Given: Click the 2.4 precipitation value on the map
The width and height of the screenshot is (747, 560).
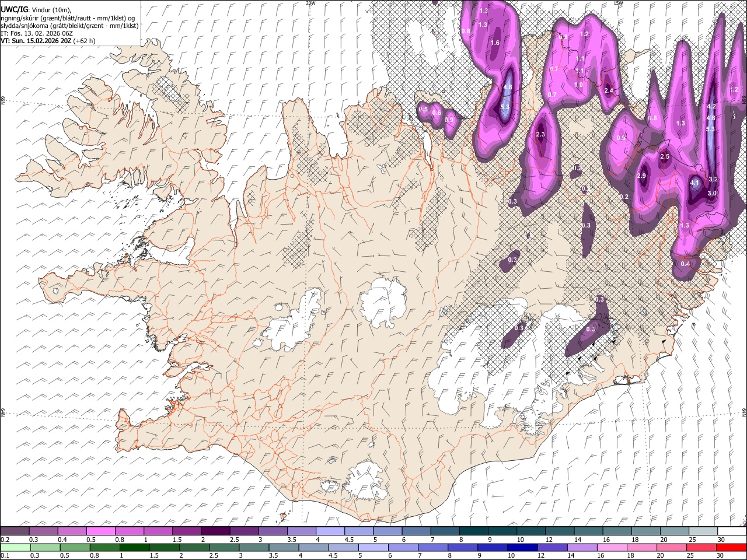Looking at the screenshot, I should click(x=609, y=91).
